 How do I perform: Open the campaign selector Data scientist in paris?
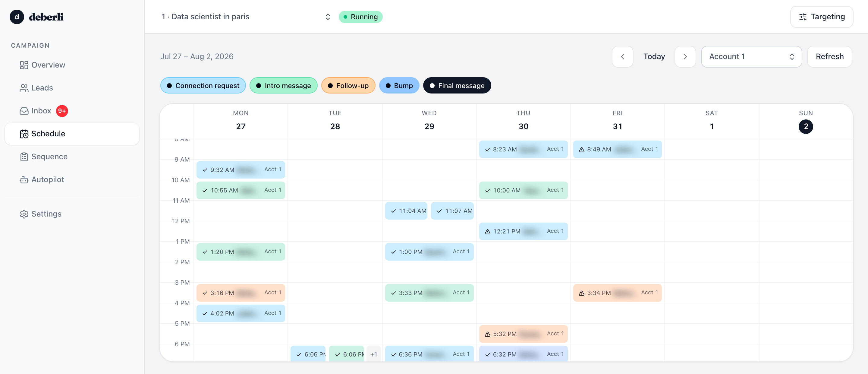(246, 17)
